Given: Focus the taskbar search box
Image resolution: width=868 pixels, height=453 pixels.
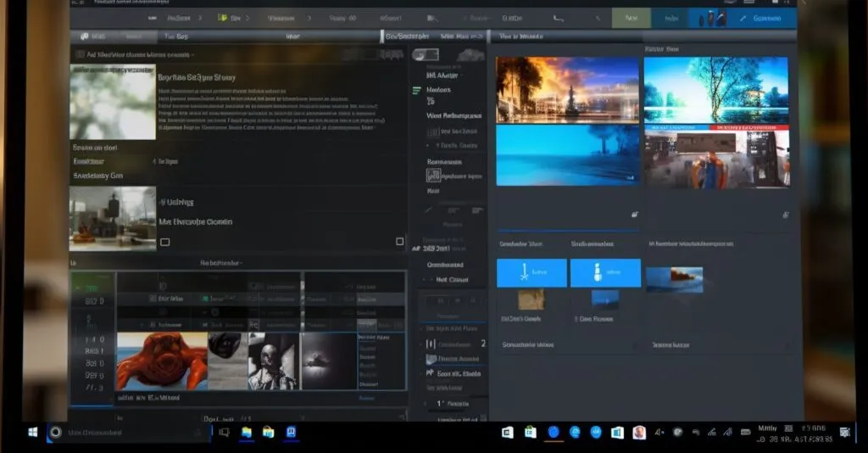Looking at the screenshot, I should [130, 433].
